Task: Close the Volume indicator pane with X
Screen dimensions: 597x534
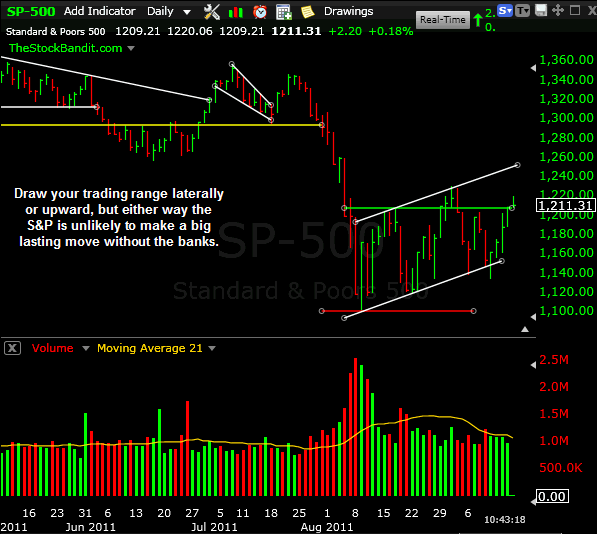Action: (12, 348)
